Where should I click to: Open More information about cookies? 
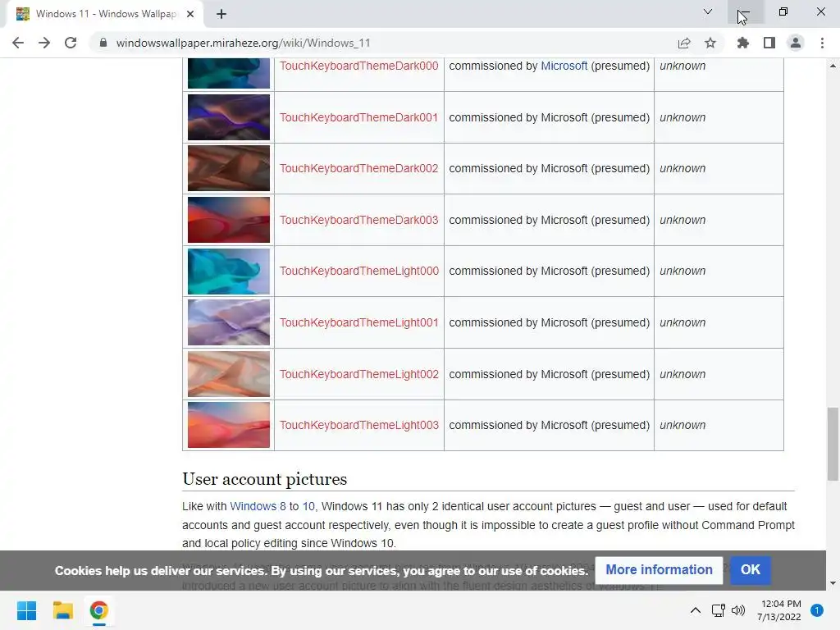(659, 570)
